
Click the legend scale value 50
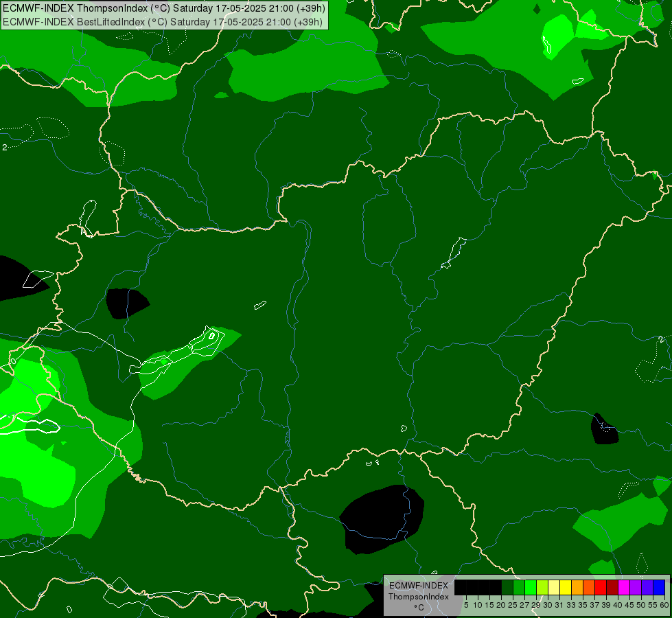pos(641,605)
